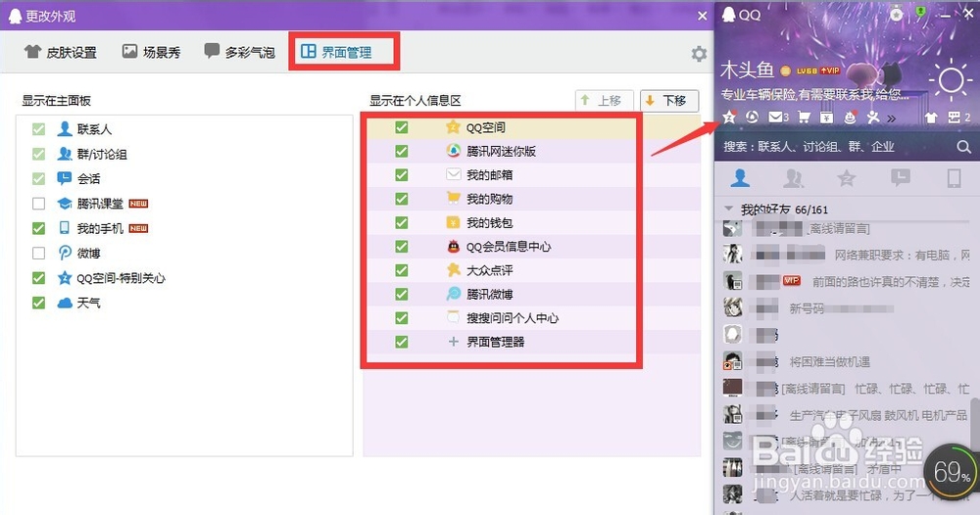This screenshot has height=515, width=980.
Task: Open QQ空间 star icon in QQ window
Action: 729,117
